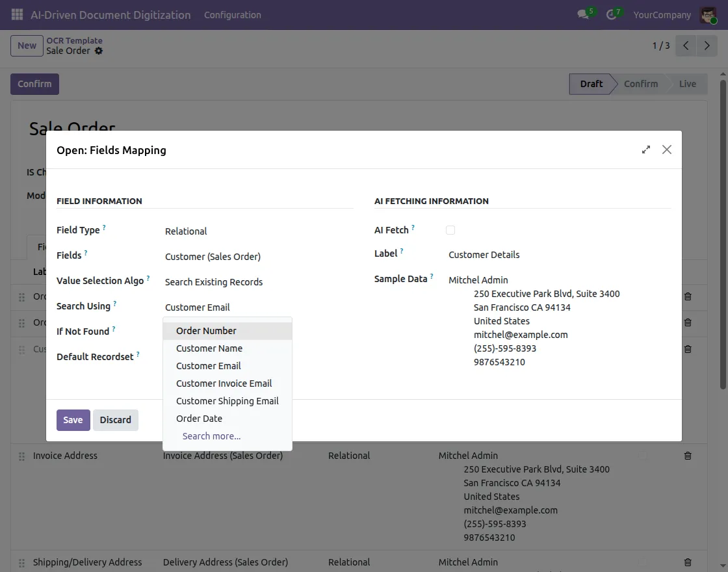Open the apps grid menu icon
The width and height of the screenshot is (728, 572).
tap(17, 14)
